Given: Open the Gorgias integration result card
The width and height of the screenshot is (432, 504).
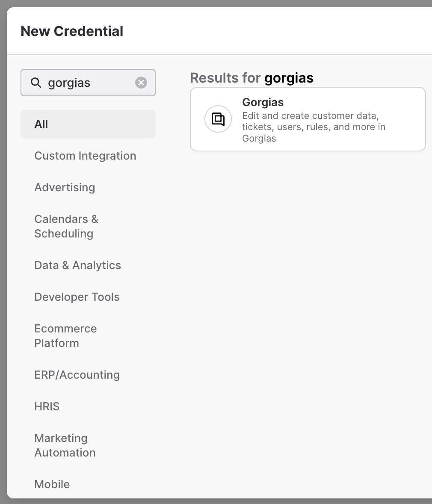Looking at the screenshot, I should 308,119.
